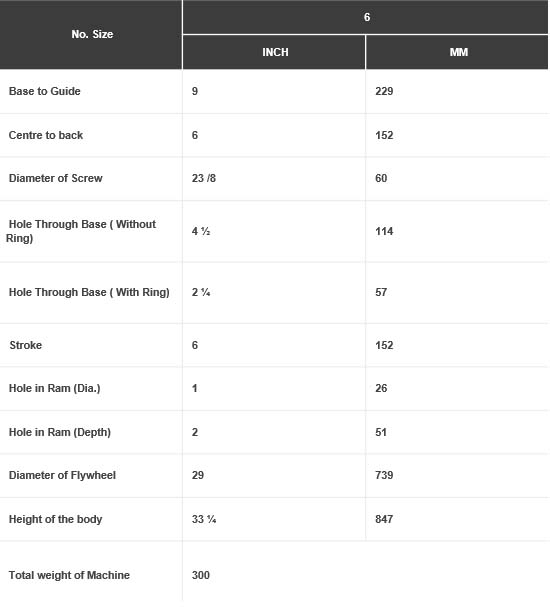Click the Hole in Ram (Depth) label
Image resolution: width=550 pixels, height=607 pixels.
[x=60, y=432]
